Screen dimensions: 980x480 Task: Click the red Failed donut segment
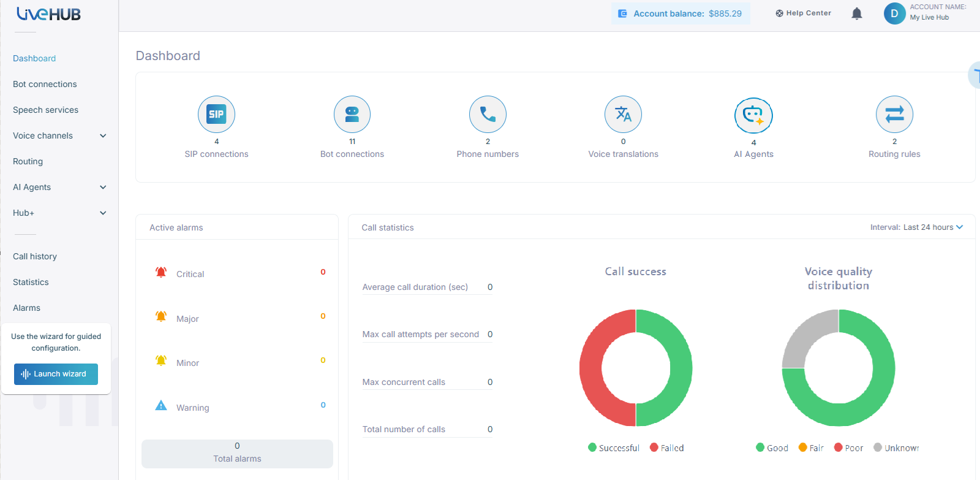[x=591, y=368]
